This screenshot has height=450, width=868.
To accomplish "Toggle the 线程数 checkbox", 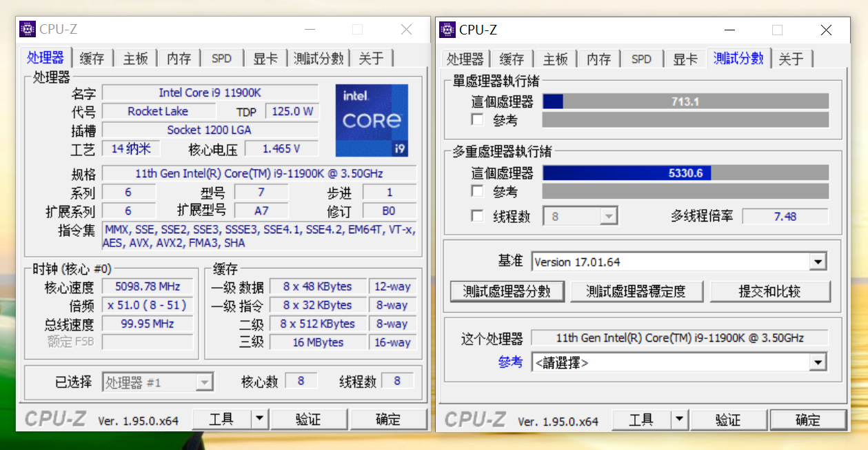I will tap(476, 215).
